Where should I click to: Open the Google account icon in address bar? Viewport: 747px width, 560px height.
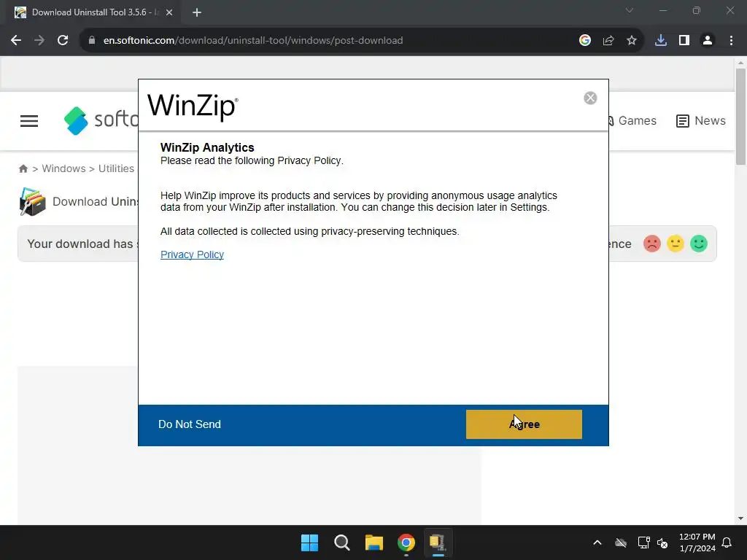(585, 41)
